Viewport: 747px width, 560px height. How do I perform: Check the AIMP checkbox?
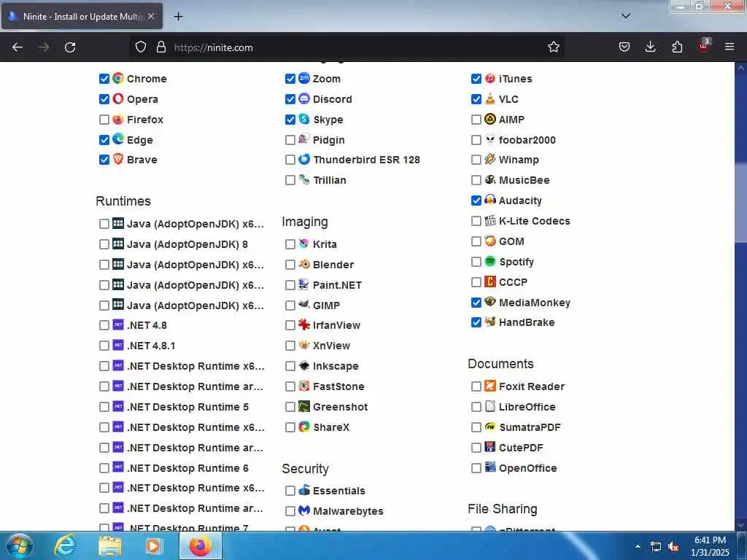coord(476,120)
